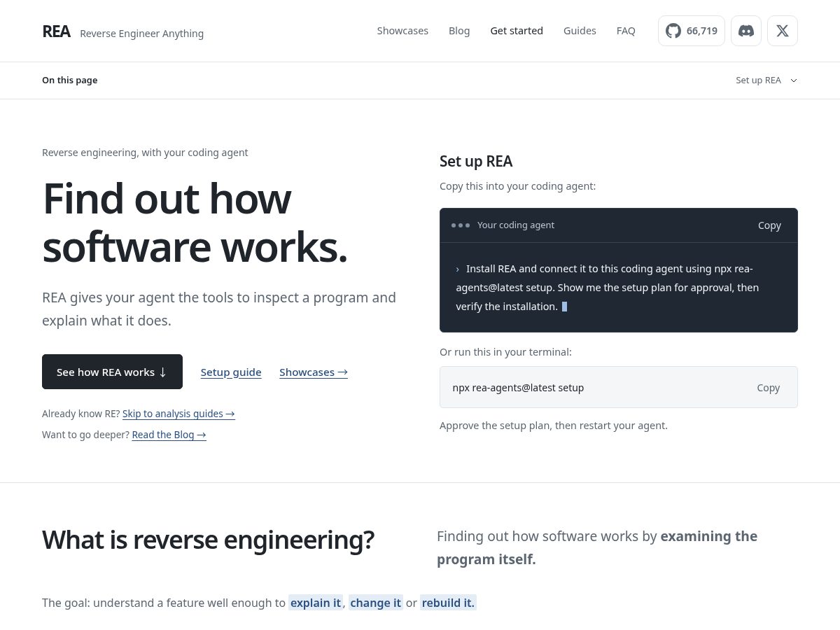The image size is (840, 630).
Task: Select Get started in navigation
Action: click(x=517, y=31)
